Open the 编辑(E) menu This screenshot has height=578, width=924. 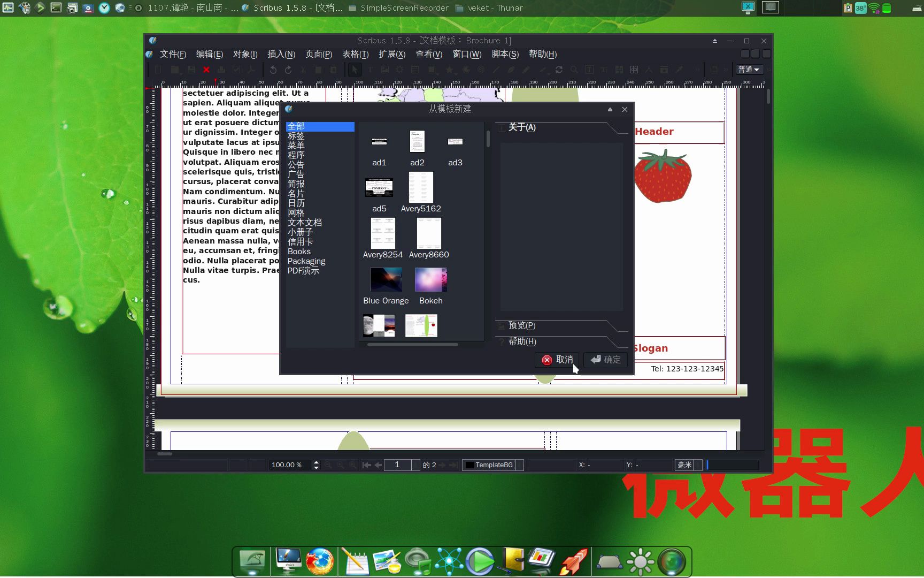tap(209, 54)
